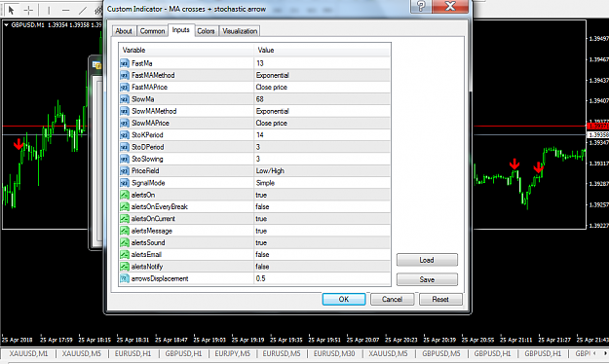Edit StoKPeriod value 14
The height and width of the screenshot is (364, 609).
[322, 135]
